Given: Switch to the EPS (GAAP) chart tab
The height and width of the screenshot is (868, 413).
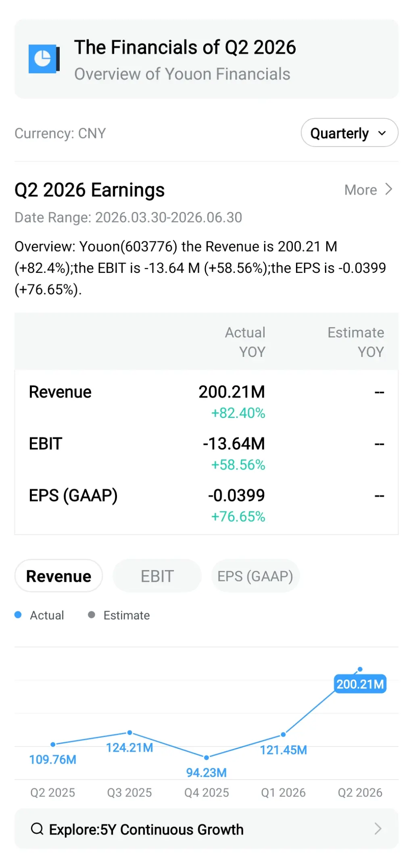Looking at the screenshot, I should (255, 576).
